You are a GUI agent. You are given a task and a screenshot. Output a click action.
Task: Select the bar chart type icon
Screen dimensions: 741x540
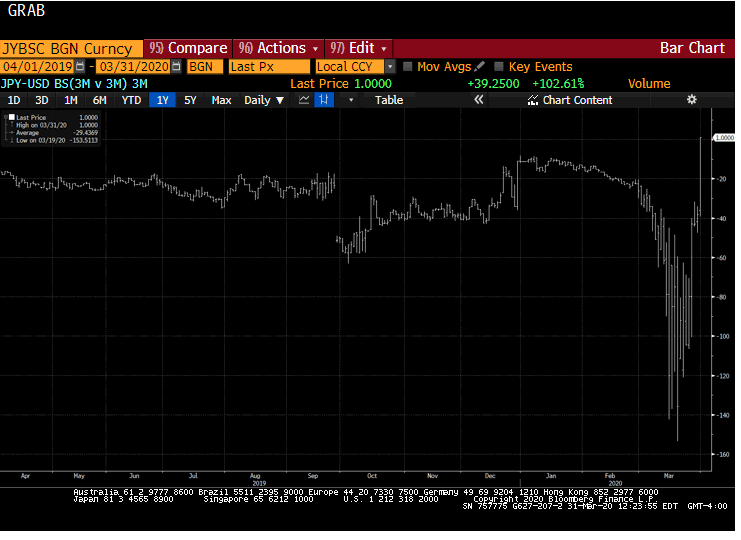pos(324,100)
